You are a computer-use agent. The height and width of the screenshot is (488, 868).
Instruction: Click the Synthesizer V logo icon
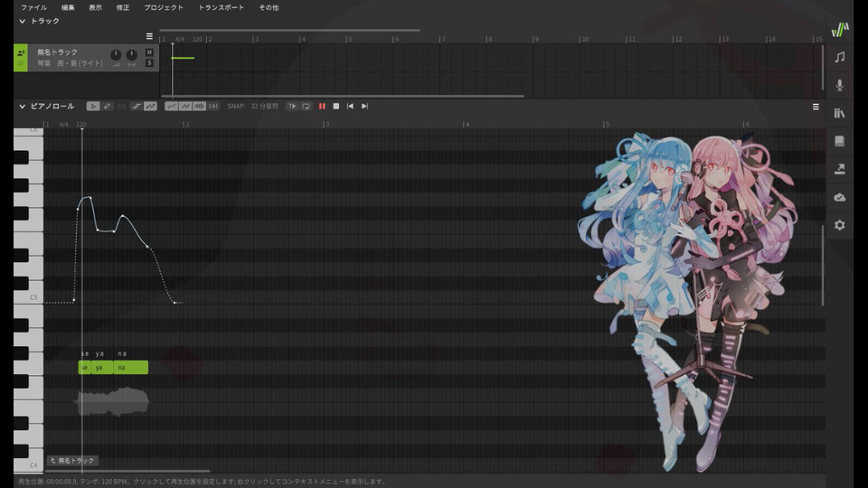pyautogui.click(x=840, y=29)
